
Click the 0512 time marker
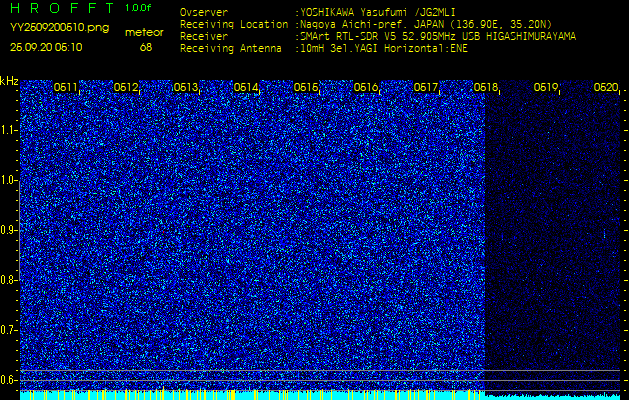(126, 87)
